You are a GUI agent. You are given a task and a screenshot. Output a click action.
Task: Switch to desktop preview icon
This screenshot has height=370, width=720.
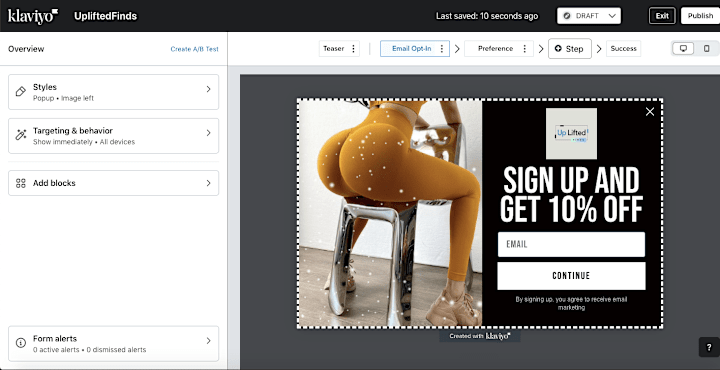pos(683,48)
